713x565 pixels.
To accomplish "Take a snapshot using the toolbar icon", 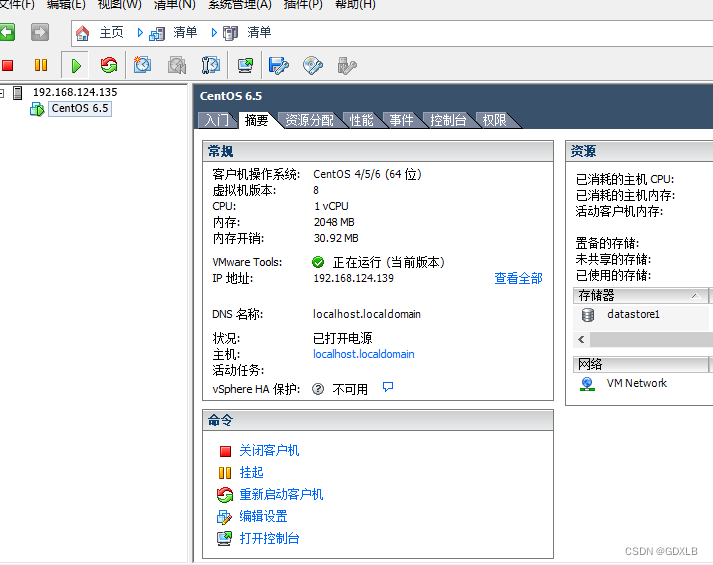I will click(x=142, y=65).
